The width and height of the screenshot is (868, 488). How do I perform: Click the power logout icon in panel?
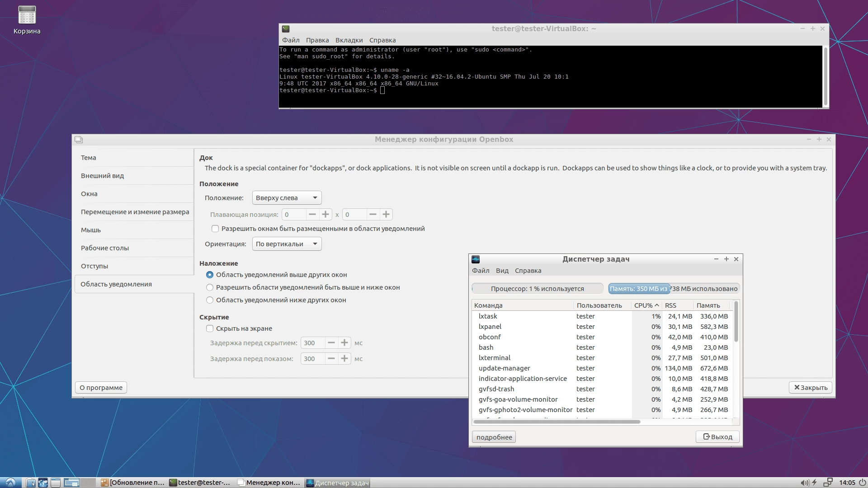862,483
